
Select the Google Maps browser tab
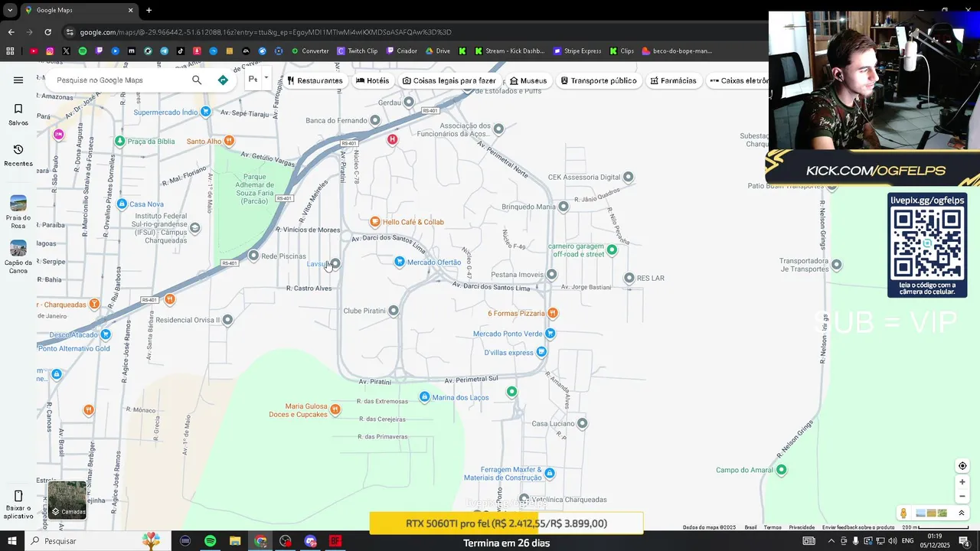tap(78, 10)
